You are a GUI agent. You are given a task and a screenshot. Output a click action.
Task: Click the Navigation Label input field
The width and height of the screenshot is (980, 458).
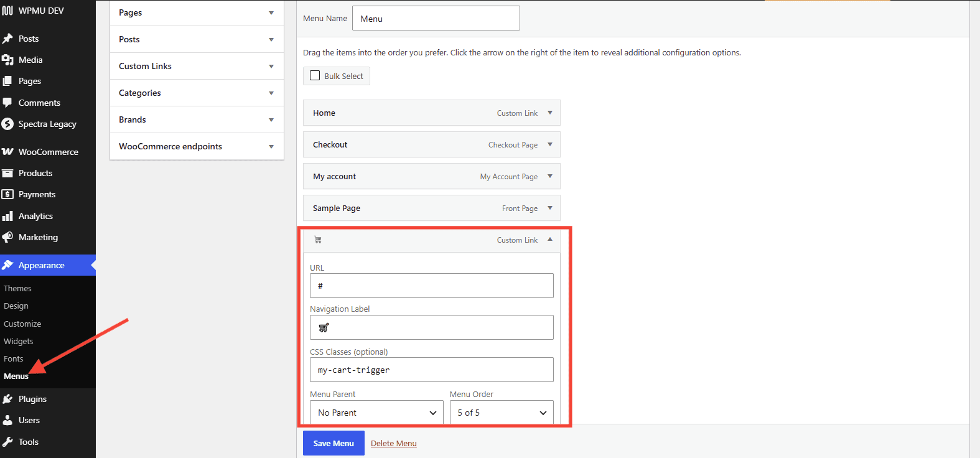pos(432,327)
